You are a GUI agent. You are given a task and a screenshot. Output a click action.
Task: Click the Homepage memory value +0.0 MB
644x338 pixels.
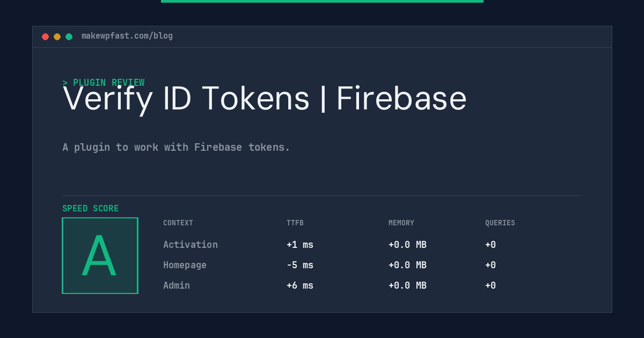(408, 265)
